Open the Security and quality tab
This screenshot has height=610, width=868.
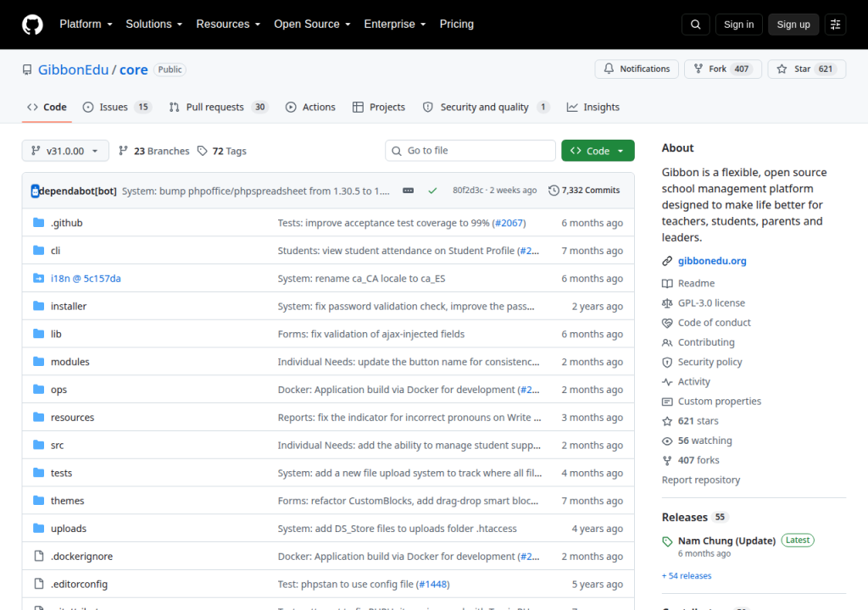pyautogui.click(x=486, y=108)
